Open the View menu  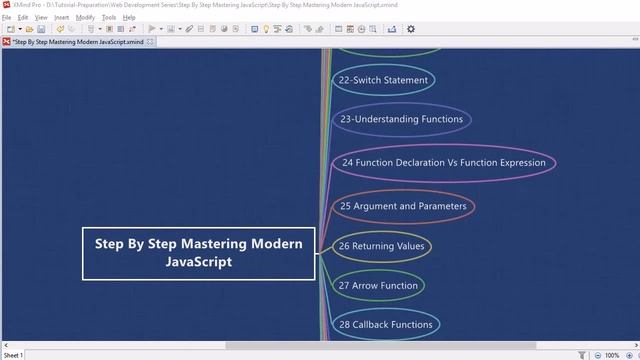click(41, 18)
